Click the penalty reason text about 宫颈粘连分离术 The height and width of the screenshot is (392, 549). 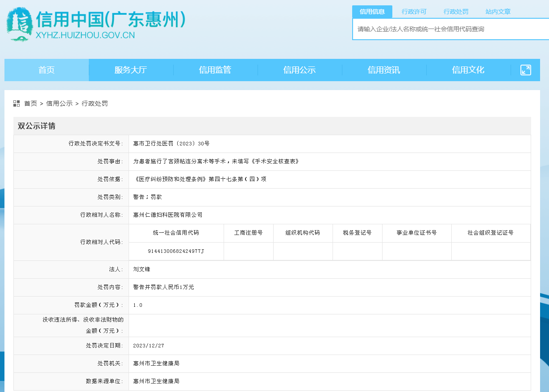216,161
